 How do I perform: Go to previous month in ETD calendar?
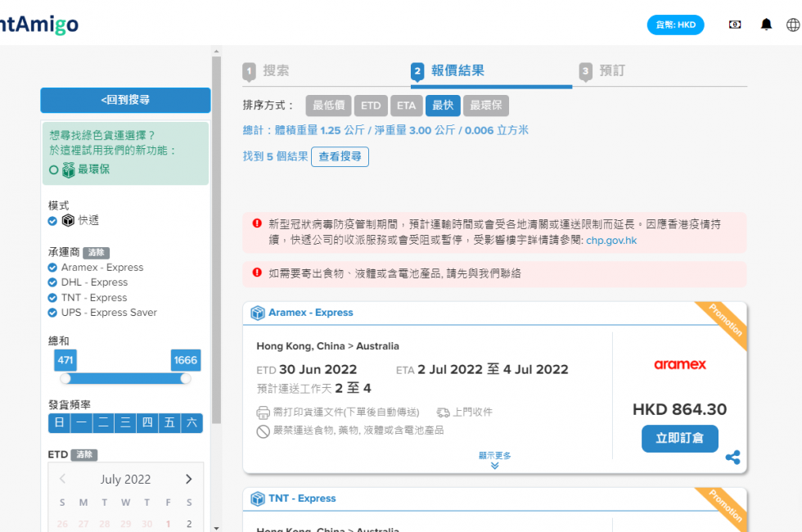click(62, 479)
